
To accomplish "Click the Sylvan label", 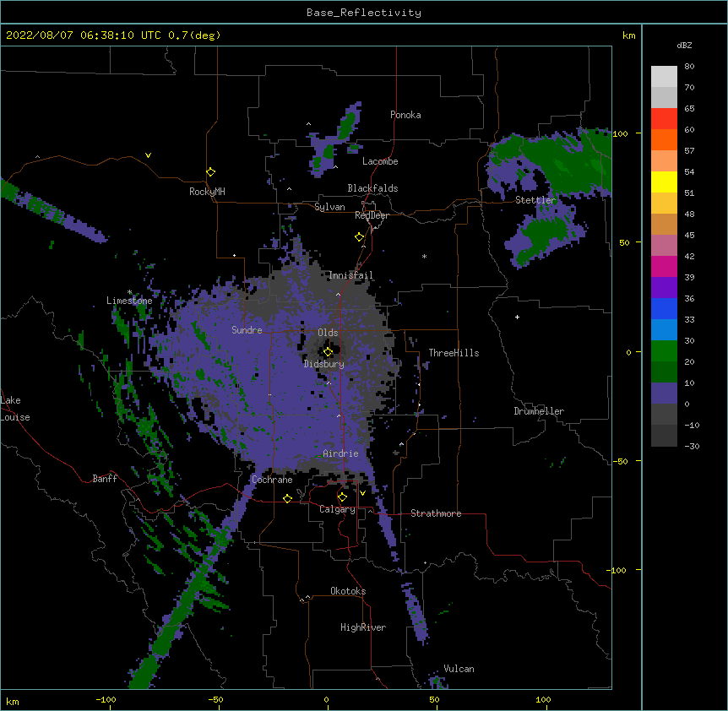I will [329, 207].
